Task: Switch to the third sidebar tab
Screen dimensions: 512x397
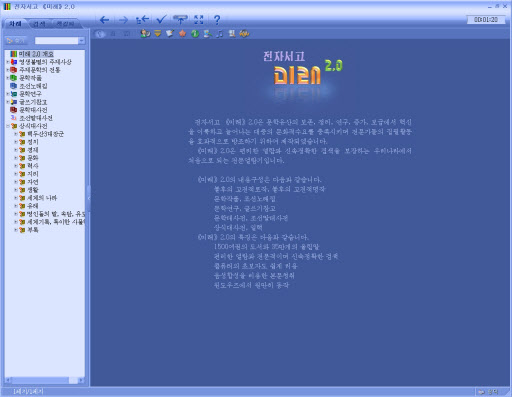Action: (x=65, y=24)
